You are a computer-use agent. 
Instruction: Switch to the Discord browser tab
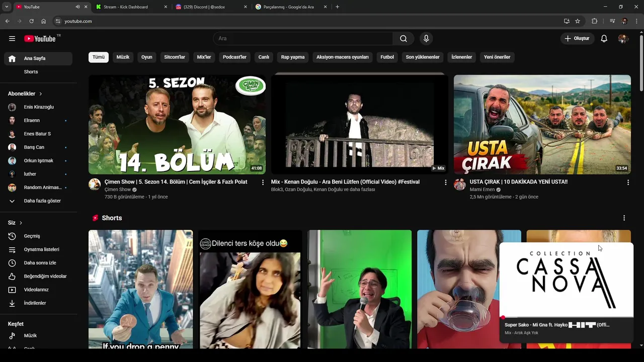click(x=211, y=7)
